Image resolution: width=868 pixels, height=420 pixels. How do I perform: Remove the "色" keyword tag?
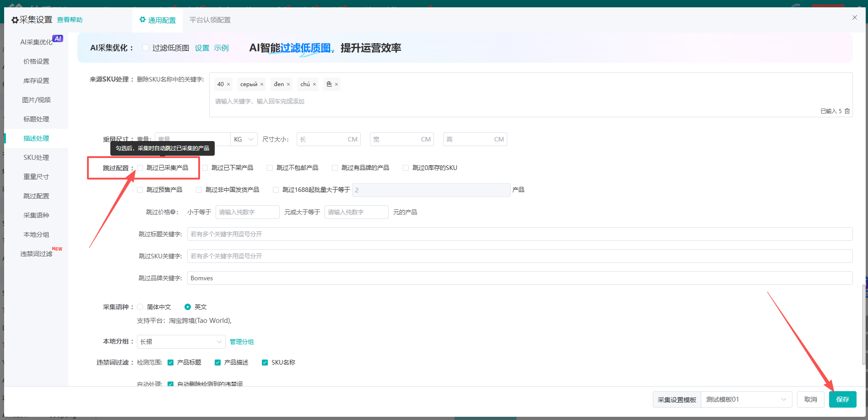pyautogui.click(x=336, y=84)
